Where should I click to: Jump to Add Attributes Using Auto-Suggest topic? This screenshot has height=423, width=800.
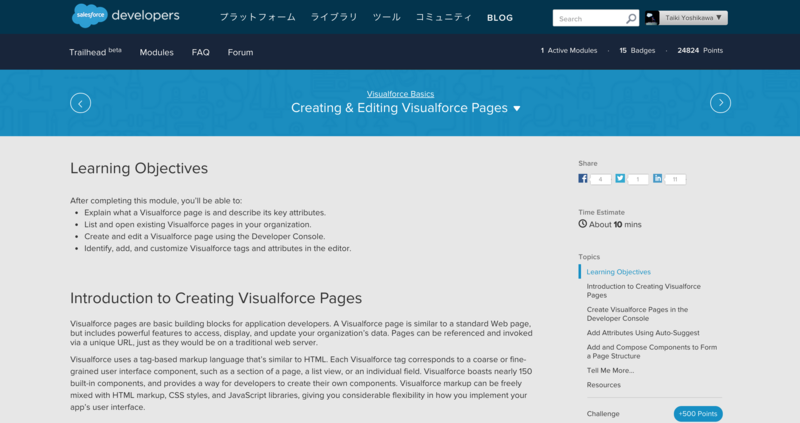tap(643, 333)
